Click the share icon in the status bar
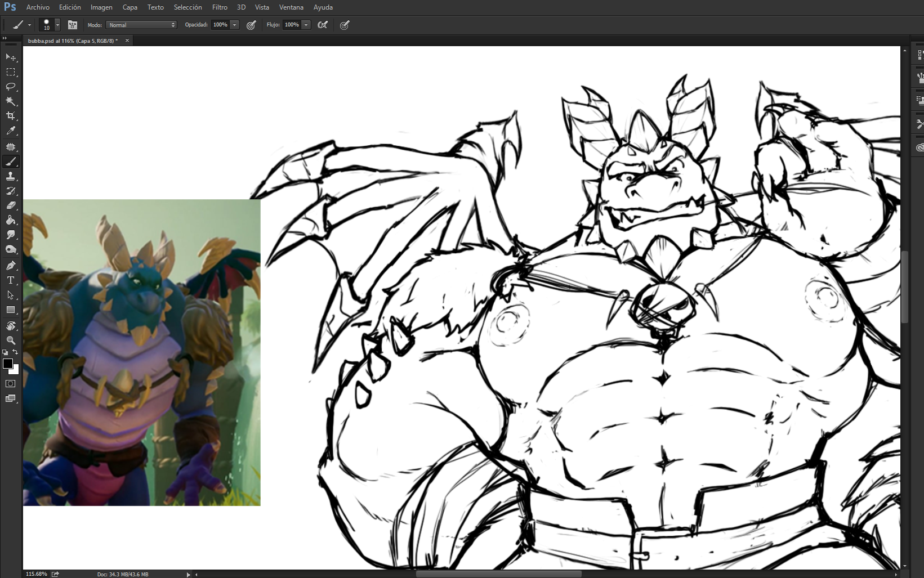This screenshot has height=578, width=924. (x=55, y=574)
